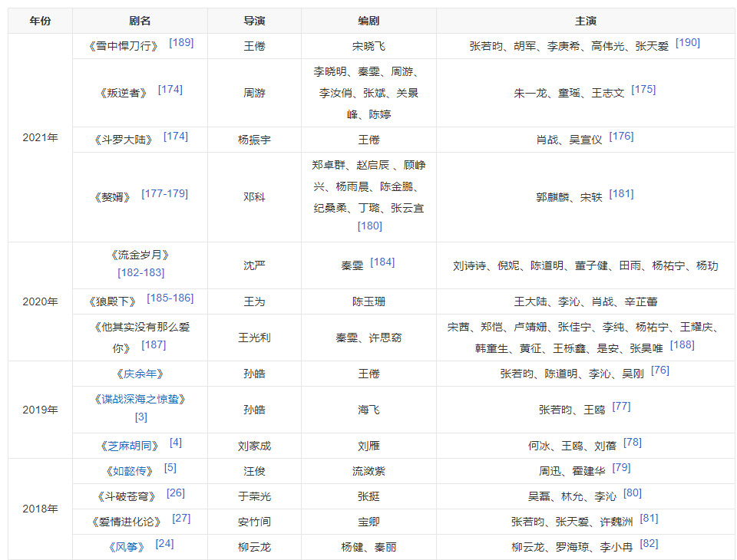Click reference [3] under 《谍战深海之惊蛰》

pyautogui.click(x=140, y=417)
